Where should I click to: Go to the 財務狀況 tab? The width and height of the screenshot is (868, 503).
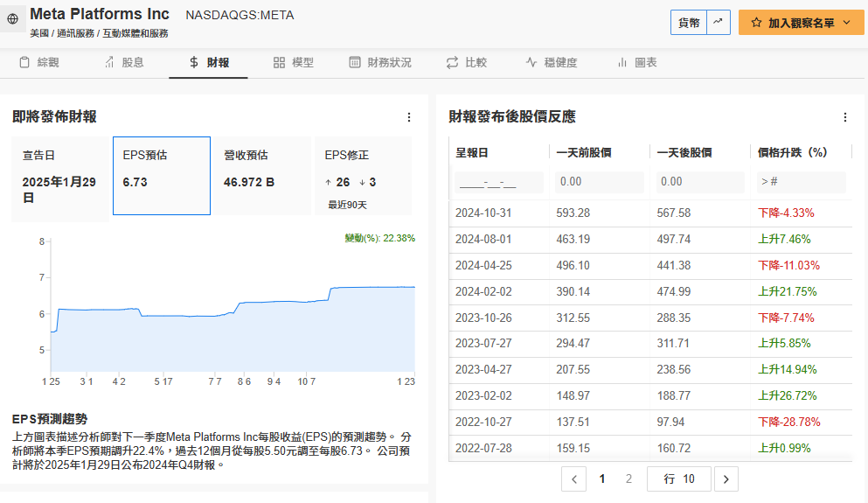click(380, 63)
